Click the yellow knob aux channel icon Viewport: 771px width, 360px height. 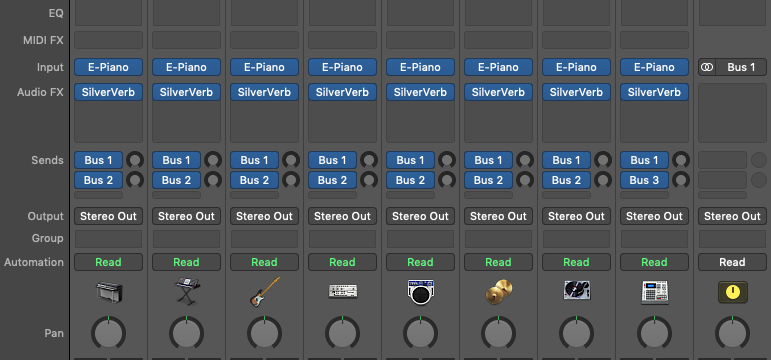pyautogui.click(x=733, y=292)
